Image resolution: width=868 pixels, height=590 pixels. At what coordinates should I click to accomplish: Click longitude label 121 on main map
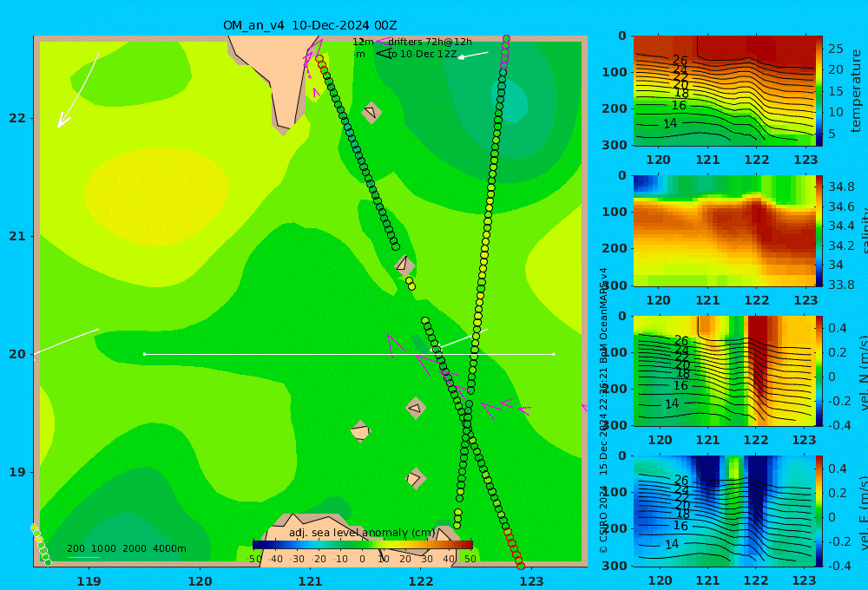(310, 581)
